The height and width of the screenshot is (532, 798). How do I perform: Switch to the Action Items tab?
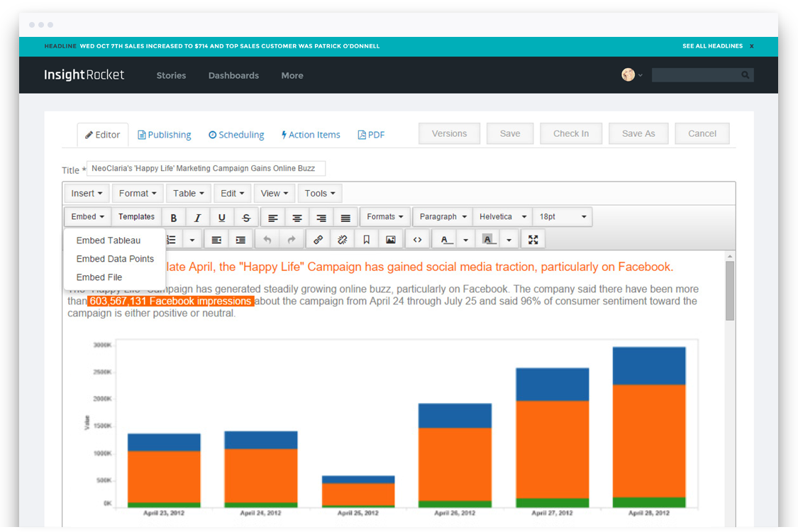click(311, 135)
